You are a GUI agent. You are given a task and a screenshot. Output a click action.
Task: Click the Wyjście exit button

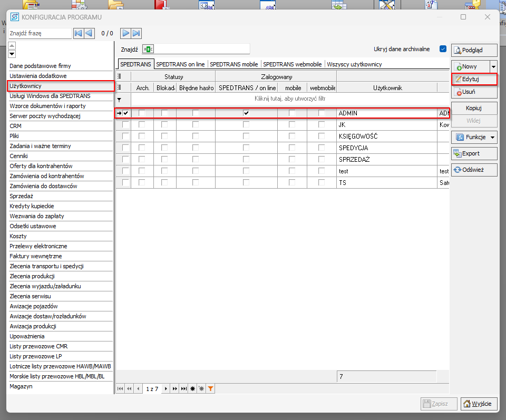(479, 404)
